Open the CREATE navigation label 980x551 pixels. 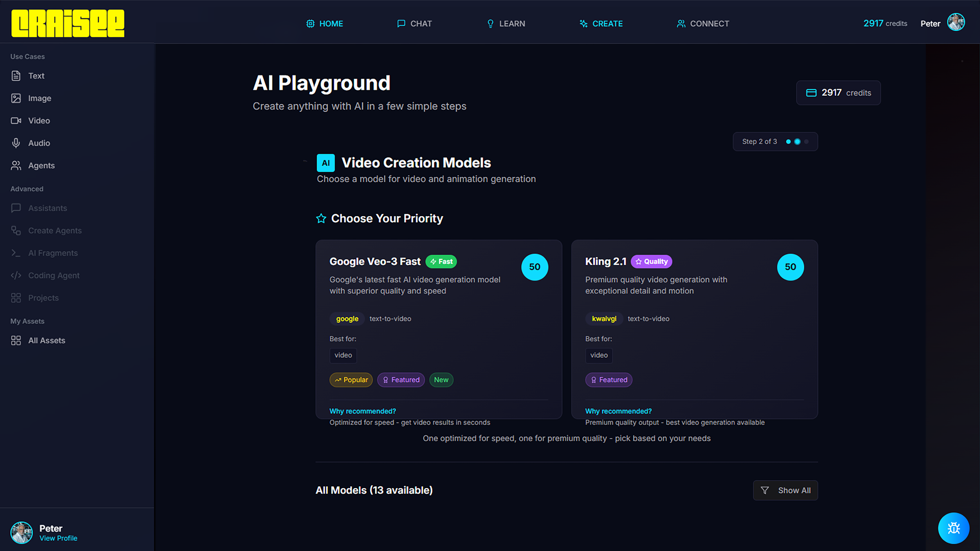(x=608, y=23)
